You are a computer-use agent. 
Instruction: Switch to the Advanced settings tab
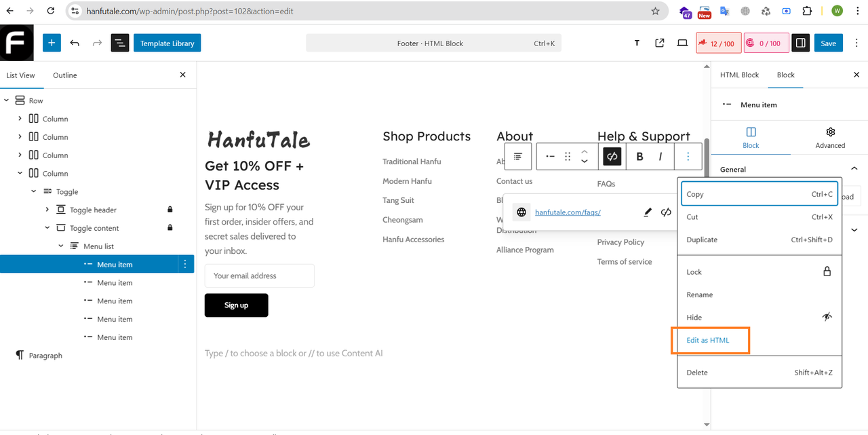tap(830, 138)
